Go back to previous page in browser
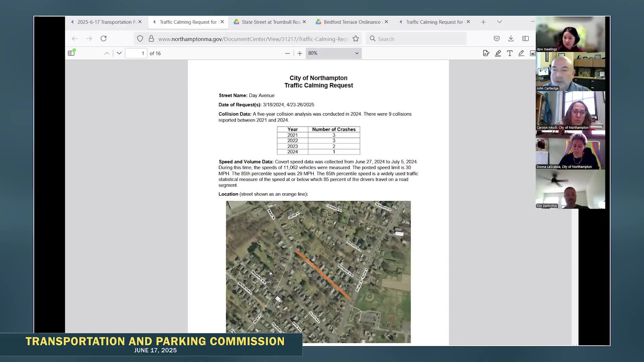This screenshot has width=644, height=362. click(75, 39)
